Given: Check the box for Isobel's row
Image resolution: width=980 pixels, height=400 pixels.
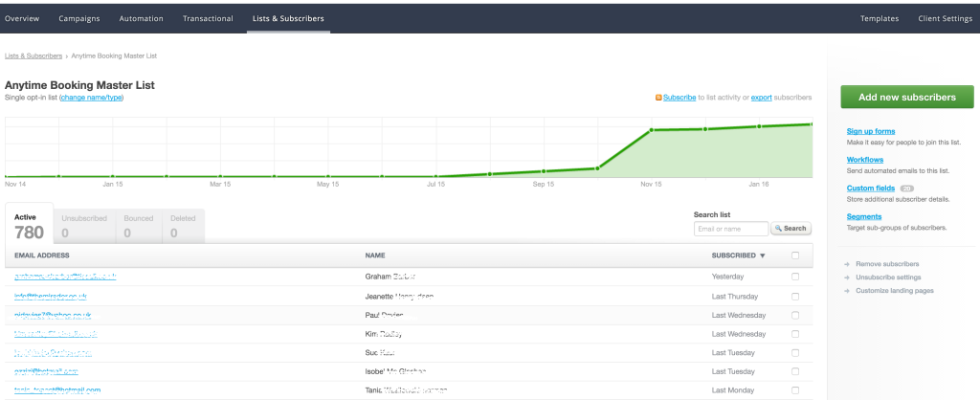Looking at the screenshot, I should (x=795, y=371).
